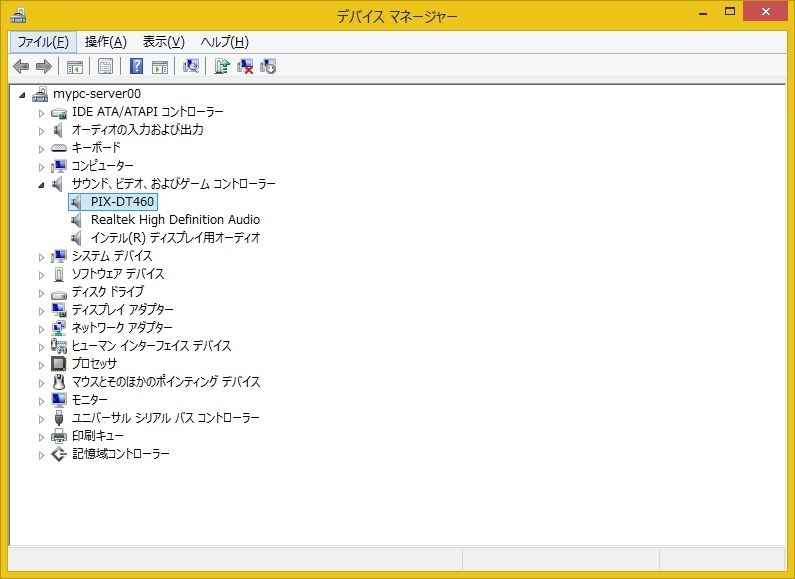This screenshot has width=795, height=579.
Task: Open the ヘルプ(H) menu
Action: [x=225, y=42]
